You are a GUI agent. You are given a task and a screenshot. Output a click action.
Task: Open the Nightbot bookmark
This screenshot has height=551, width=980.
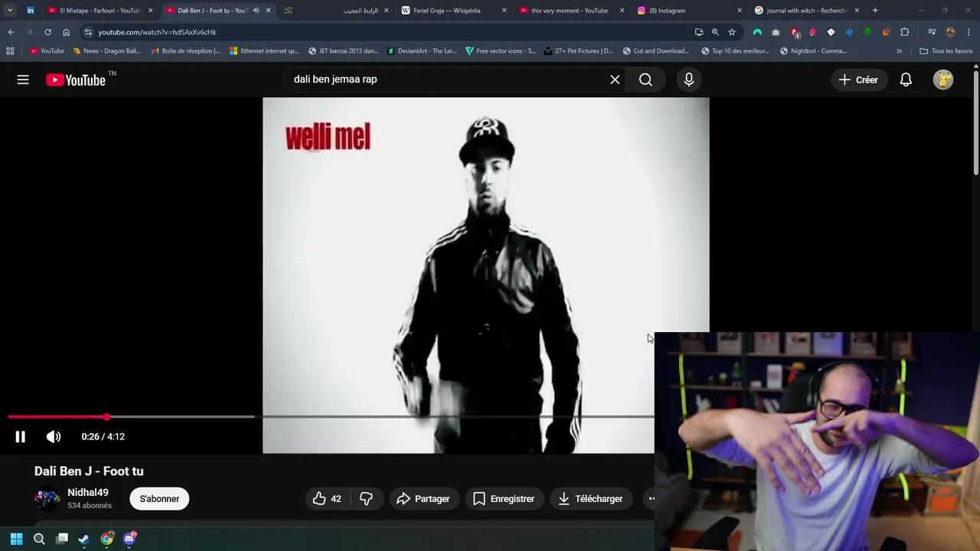[814, 51]
